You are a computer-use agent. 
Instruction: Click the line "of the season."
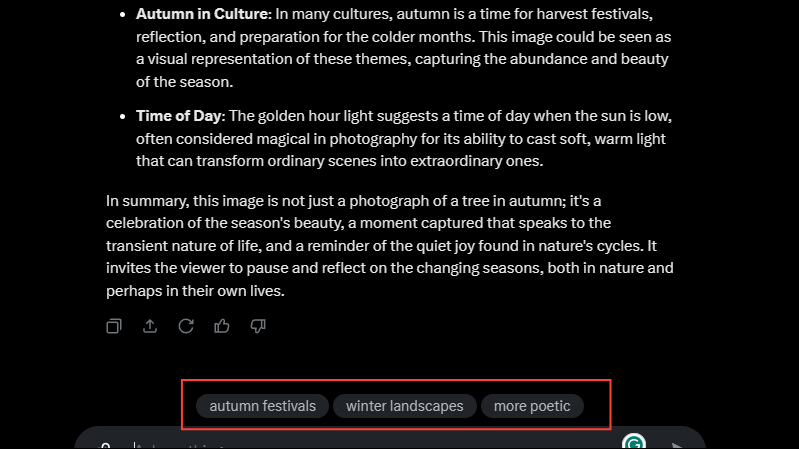pos(184,82)
